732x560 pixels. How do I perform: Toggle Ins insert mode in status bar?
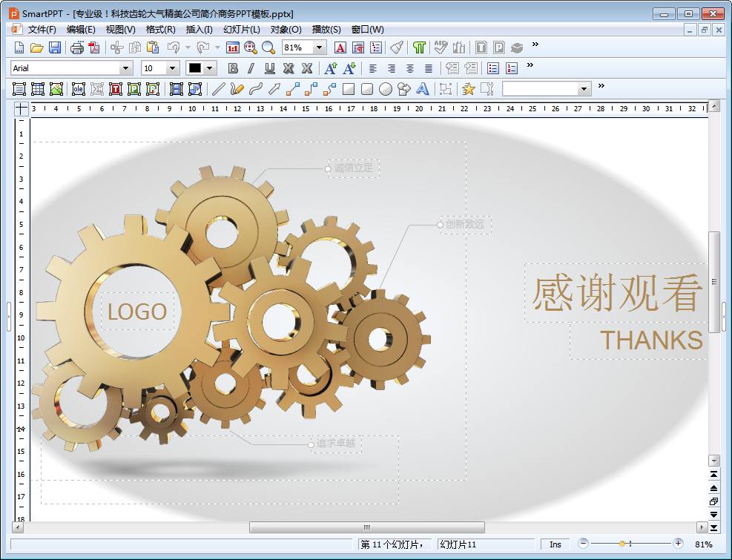tap(555, 544)
